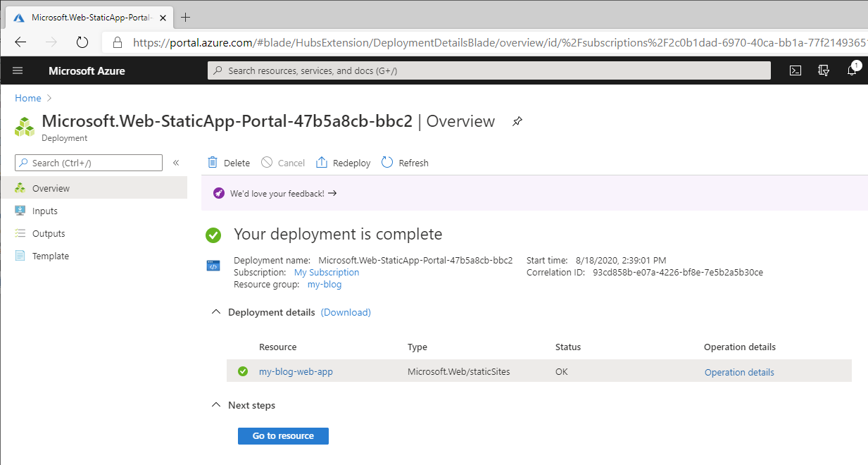Open the Outputs sidebar section
The width and height of the screenshot is (868, 465).
(x=48, y=233)
